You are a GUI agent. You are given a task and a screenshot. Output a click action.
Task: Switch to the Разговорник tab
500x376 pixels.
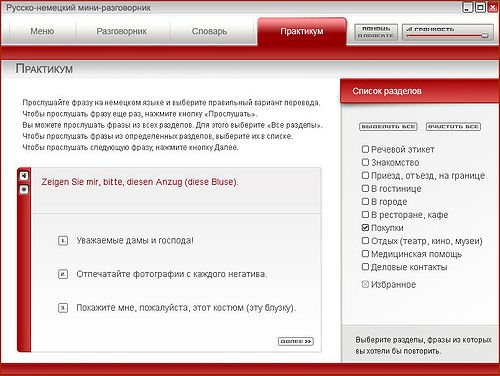coord(122,31)
